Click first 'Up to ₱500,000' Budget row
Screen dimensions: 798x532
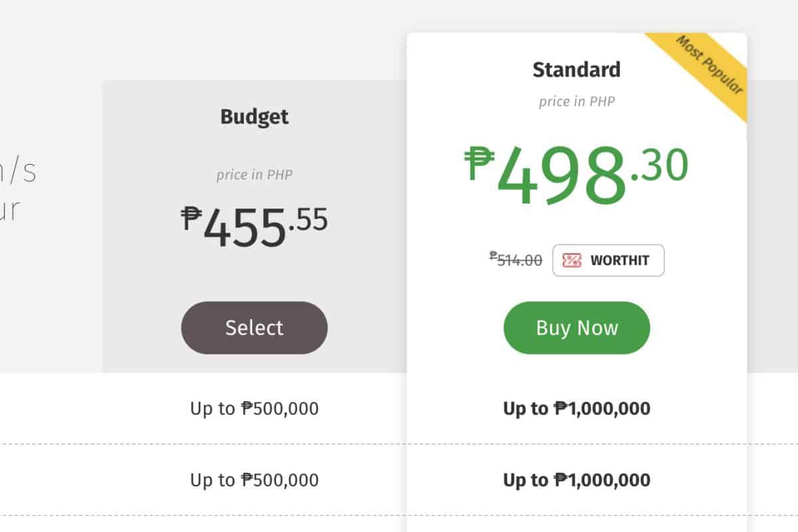pyautogui.click(x=255, y=408)
